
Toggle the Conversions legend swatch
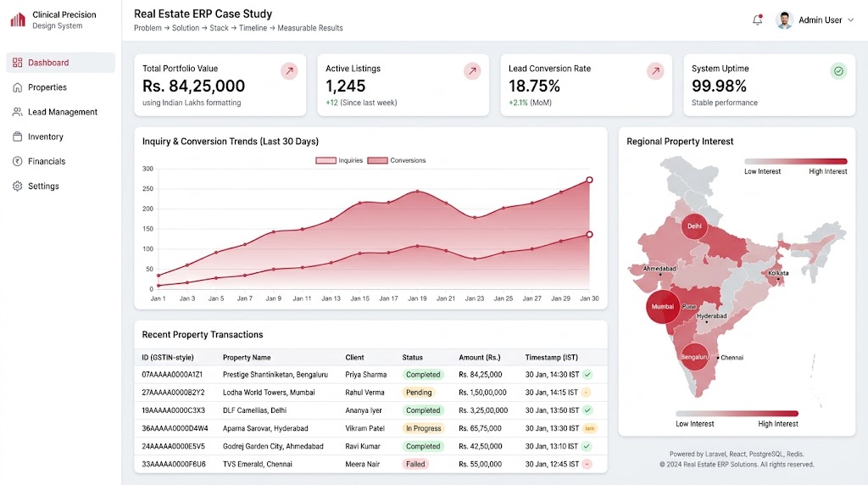point(377,160)
